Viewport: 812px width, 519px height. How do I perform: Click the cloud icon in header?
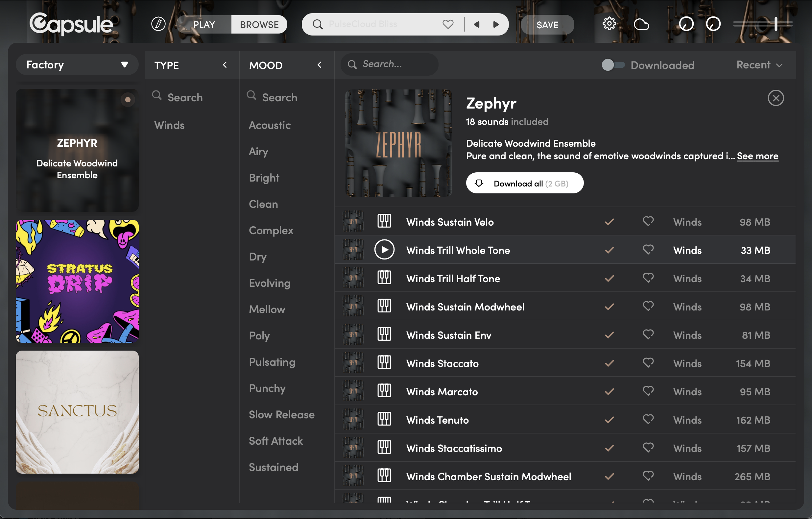(x=641, y=24)
